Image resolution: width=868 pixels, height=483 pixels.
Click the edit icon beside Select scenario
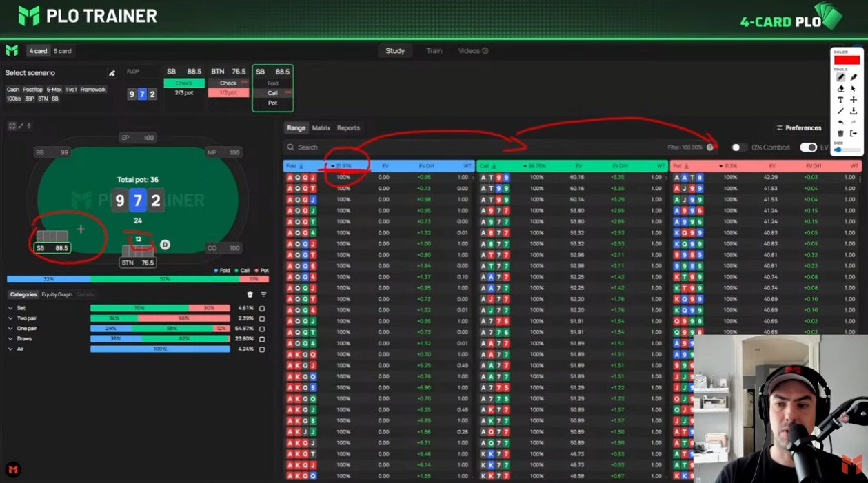[x=112, y=73]
